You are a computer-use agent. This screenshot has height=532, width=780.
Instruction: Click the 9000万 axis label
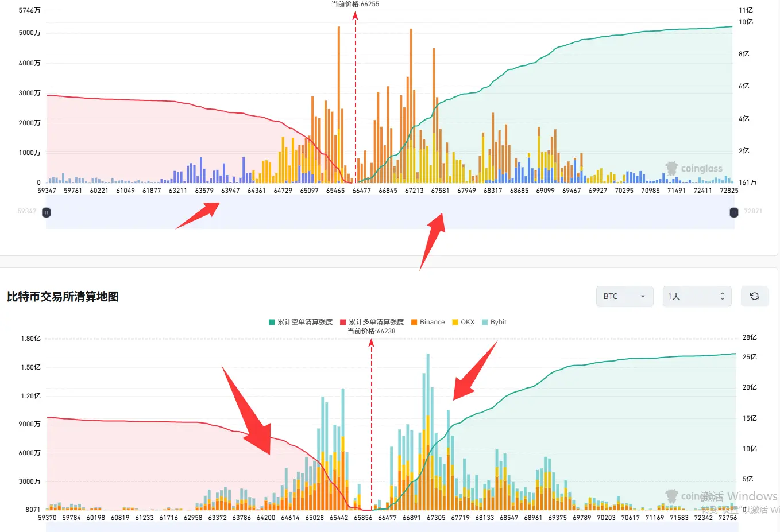tap(30, 424)
